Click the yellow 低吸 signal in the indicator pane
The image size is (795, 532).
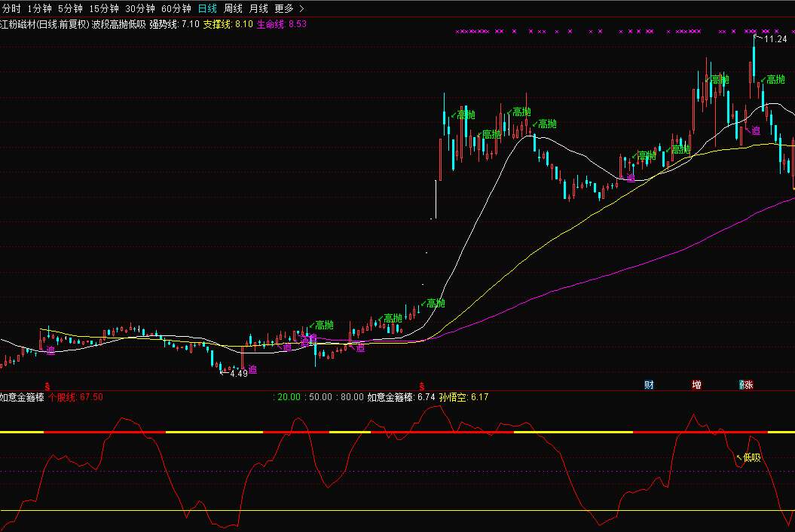click(x=752, y=458)
